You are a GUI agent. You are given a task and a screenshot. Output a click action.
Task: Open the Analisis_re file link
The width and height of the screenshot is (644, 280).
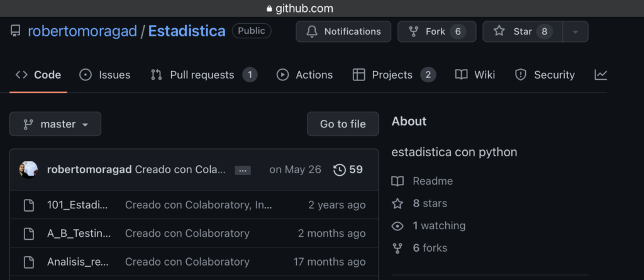tap(78, 262)
